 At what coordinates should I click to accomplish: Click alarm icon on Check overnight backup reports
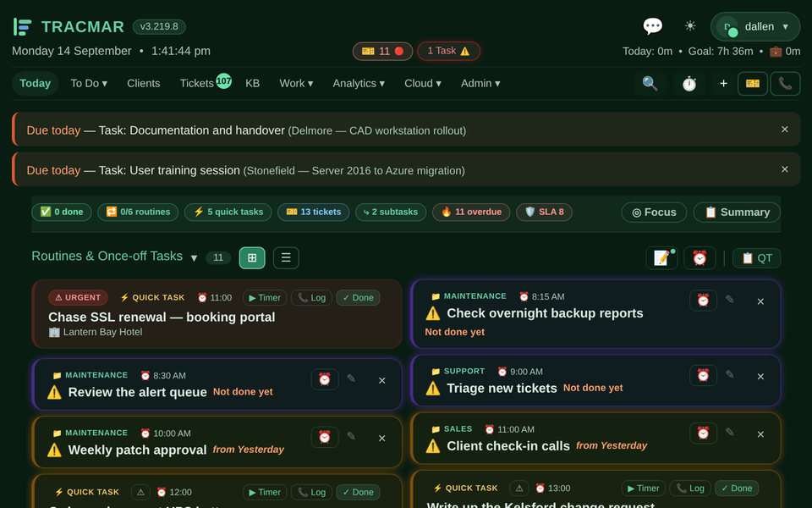tap(703, 300)
